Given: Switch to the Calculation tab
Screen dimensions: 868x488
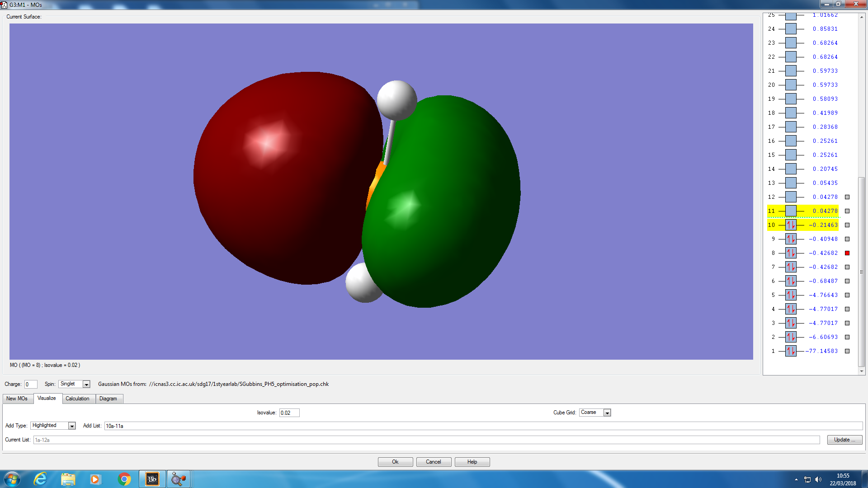Looking at the screenshot, I should click(77, 399).
